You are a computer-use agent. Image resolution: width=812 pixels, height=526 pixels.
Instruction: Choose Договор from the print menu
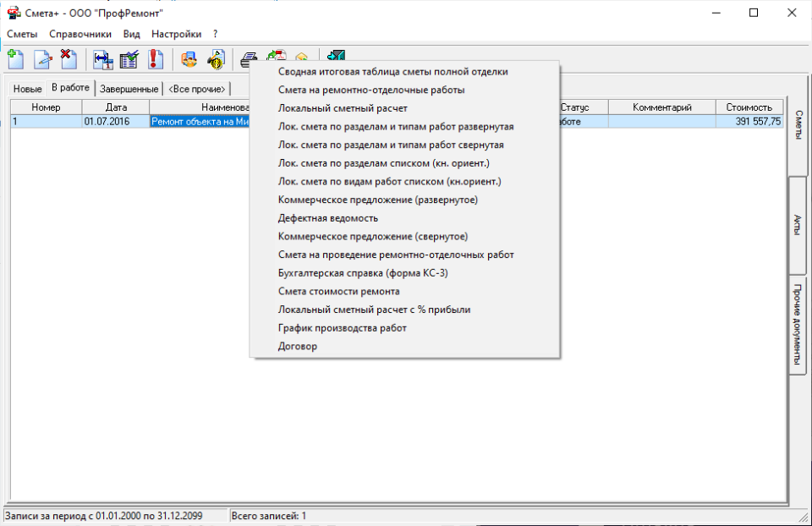click(404, 347)
